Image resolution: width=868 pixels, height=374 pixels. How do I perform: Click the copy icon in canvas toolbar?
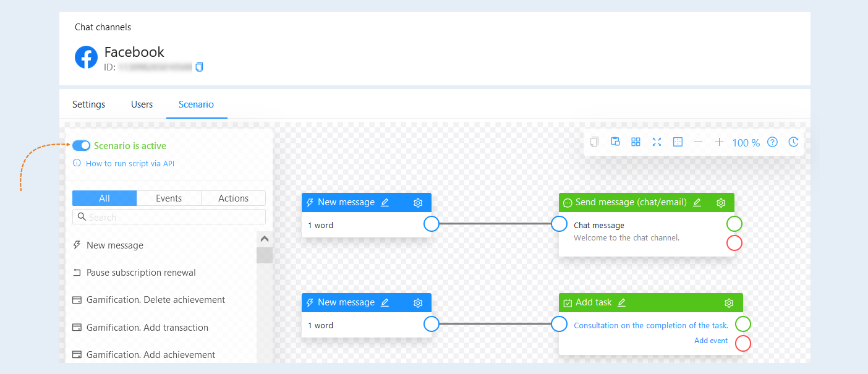(x=594, y=142)
